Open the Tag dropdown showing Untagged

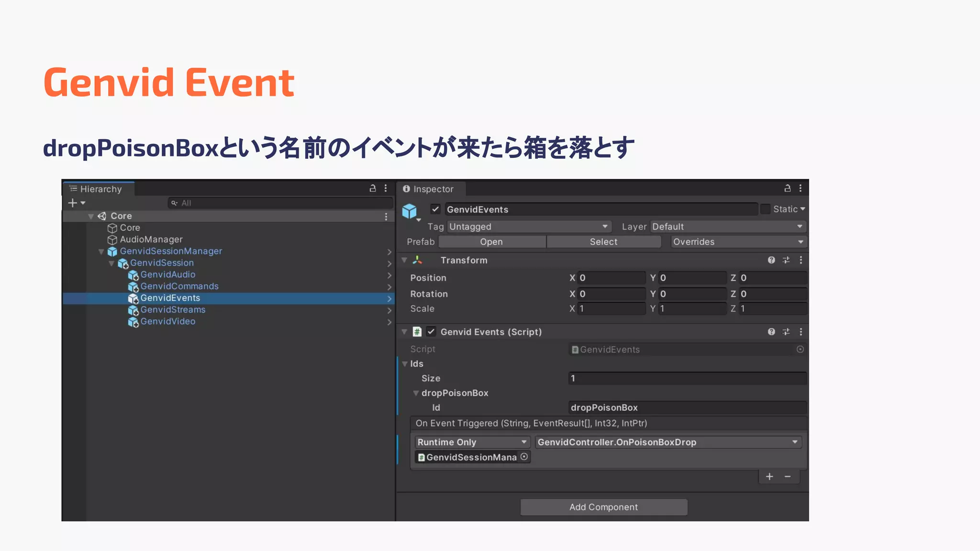coord(529,227)
